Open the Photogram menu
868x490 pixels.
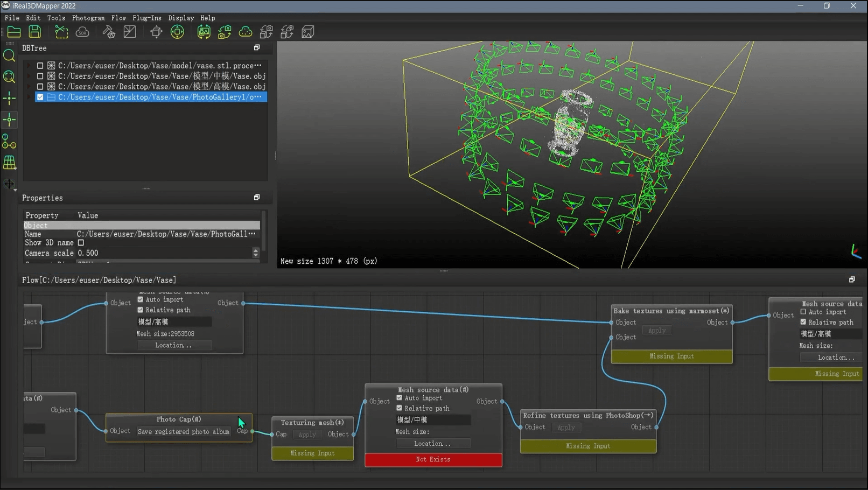coord(88,18)
